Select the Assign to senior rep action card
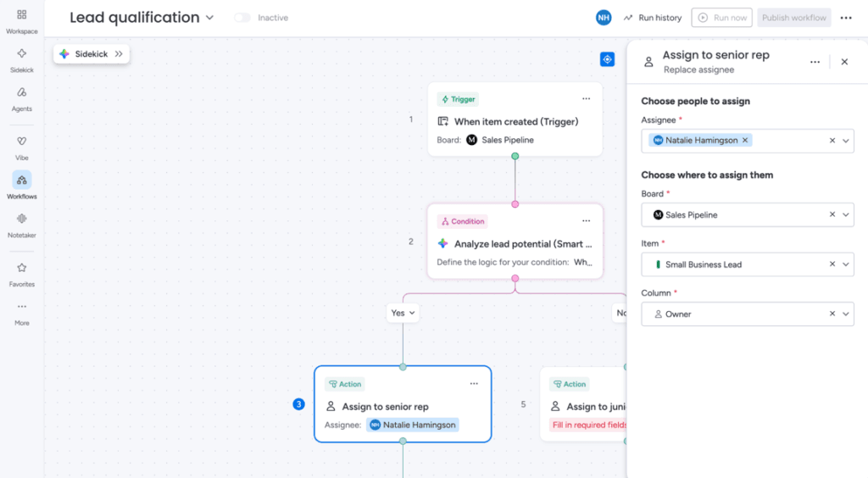Screen dimensions: 868x478 pos(403,404)
